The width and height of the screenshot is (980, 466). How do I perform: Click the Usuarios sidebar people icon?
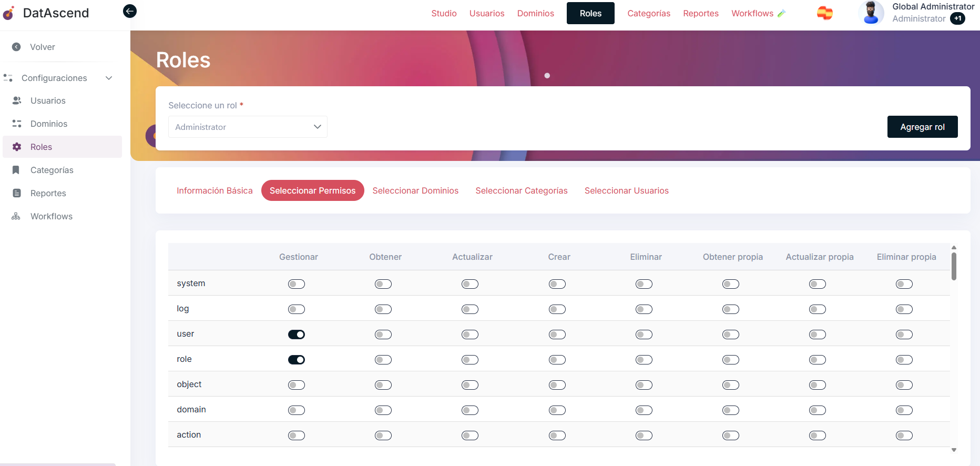[x=17, y=100]
